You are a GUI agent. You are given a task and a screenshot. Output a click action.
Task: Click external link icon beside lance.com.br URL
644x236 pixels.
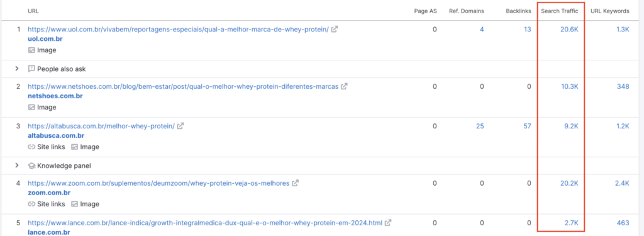(x=387, y=223)
